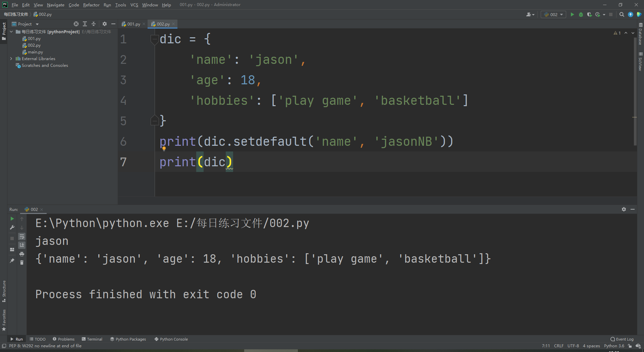Open the Python 3.6 interpreter selector

[x=614, y=346]
